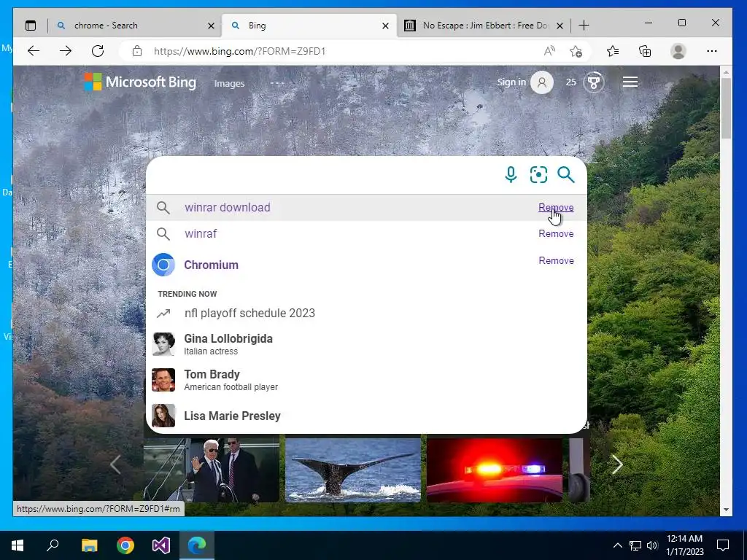The image size is (747, 560).
Task: Open taskbar search magnifier
Action: pos(53,545)
